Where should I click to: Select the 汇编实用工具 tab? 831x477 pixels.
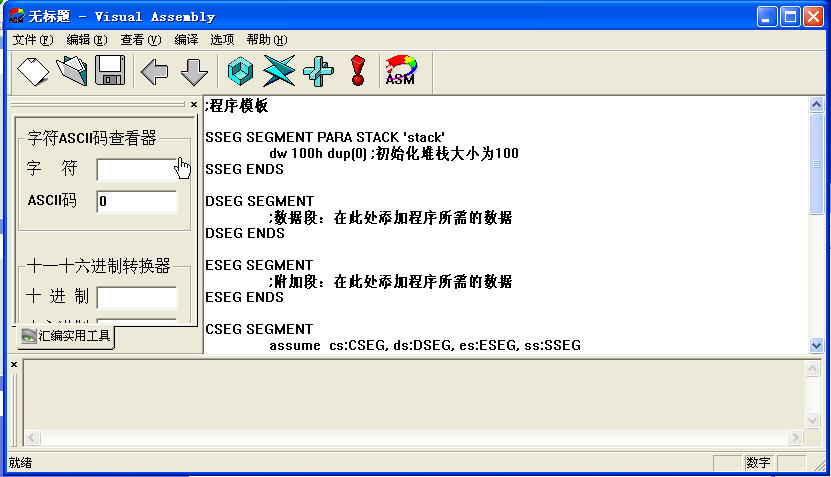click(x=66, y=335)
